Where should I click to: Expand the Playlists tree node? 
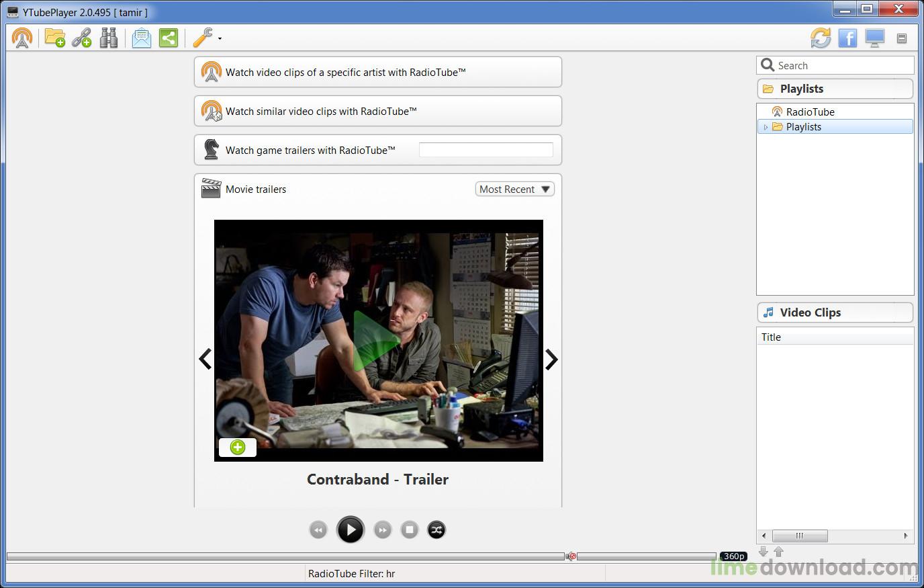point(766,127)
